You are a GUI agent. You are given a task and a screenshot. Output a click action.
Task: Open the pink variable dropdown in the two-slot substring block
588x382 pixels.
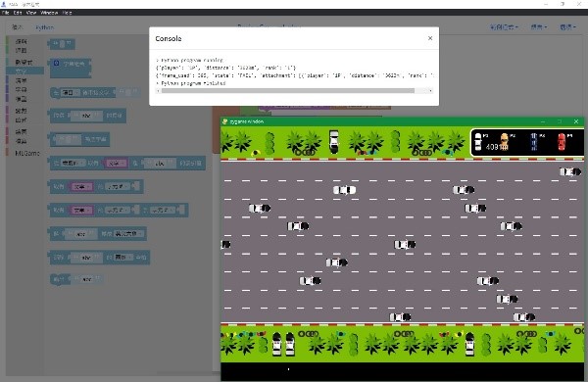(x=81, y=211)
